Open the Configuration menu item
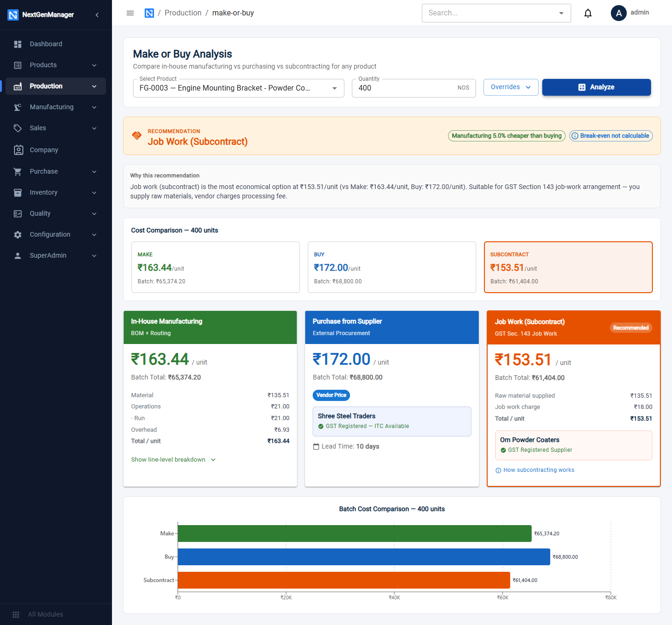This screenshot has width=672, height=625. coord(56,235)
